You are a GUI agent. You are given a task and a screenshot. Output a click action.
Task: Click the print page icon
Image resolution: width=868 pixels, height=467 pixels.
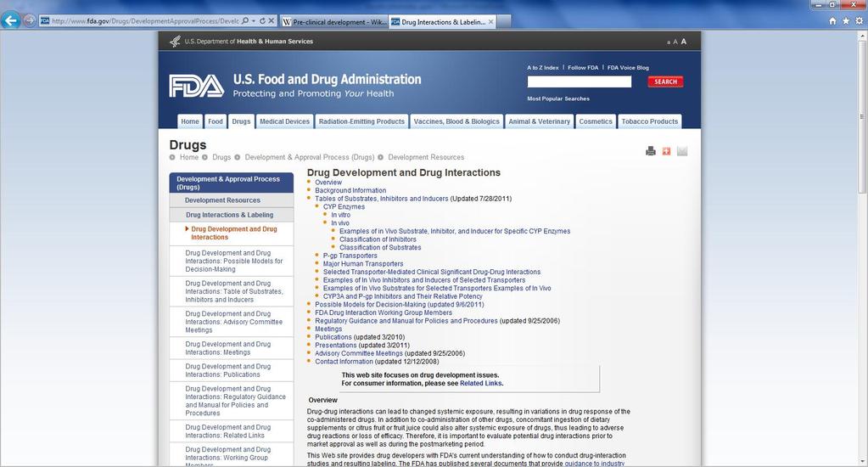[651, 151]
